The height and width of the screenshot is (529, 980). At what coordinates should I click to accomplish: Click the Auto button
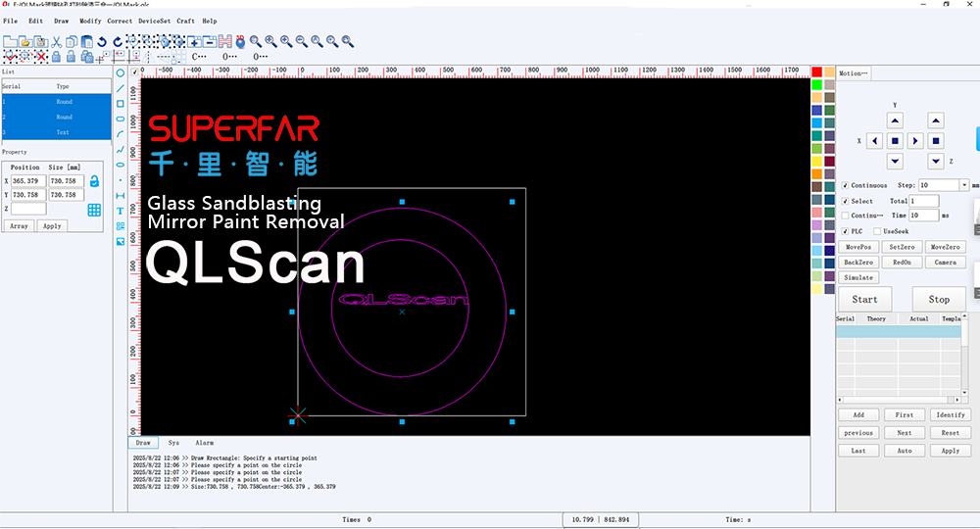pos(905,451)
